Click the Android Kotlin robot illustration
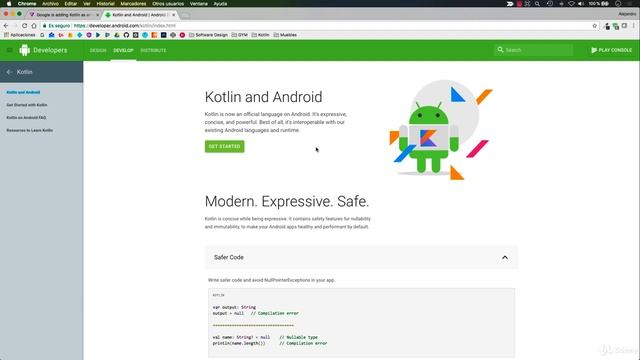This screenshot has height=360, width=640. (x=441, y=130)
